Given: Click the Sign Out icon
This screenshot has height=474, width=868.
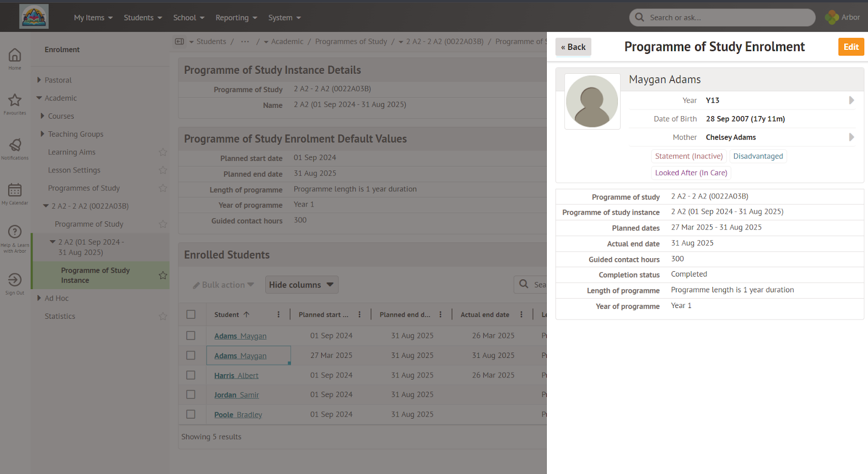Looking at the screenshot, I should tap(15, 280).
